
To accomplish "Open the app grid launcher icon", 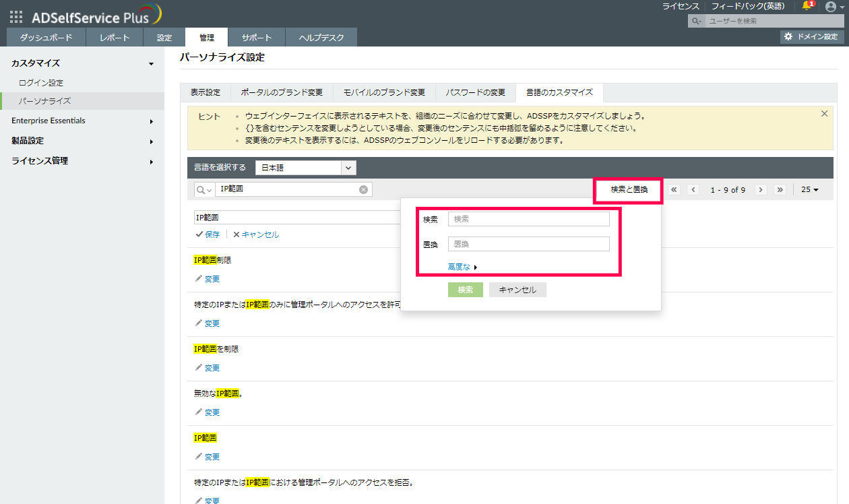I will (15, 17).
